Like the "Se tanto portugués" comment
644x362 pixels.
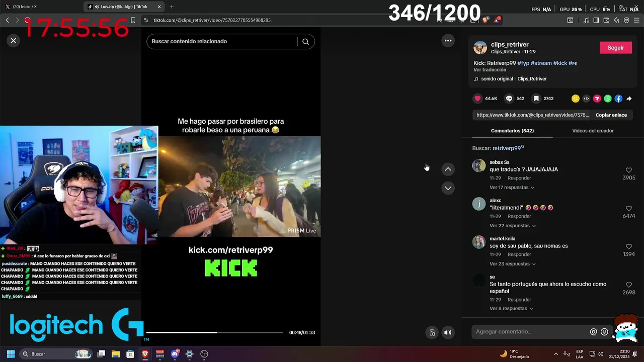click(629, 285)
